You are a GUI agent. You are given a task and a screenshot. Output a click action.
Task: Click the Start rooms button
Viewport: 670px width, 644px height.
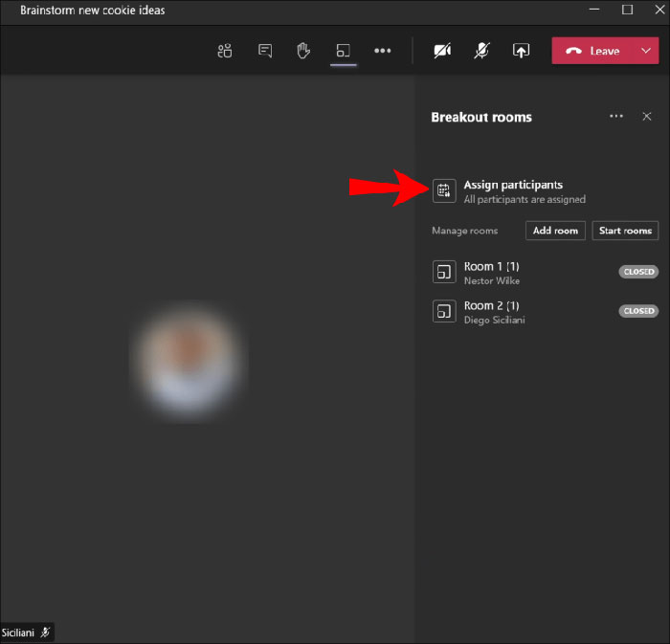point(625,231)
